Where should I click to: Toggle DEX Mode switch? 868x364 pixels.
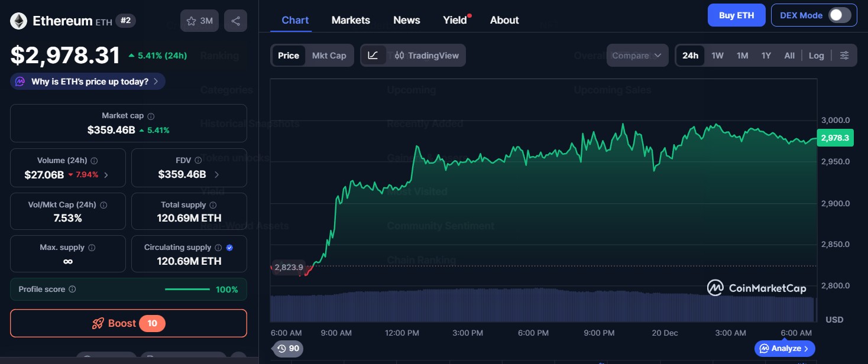[x=840, y=15]
